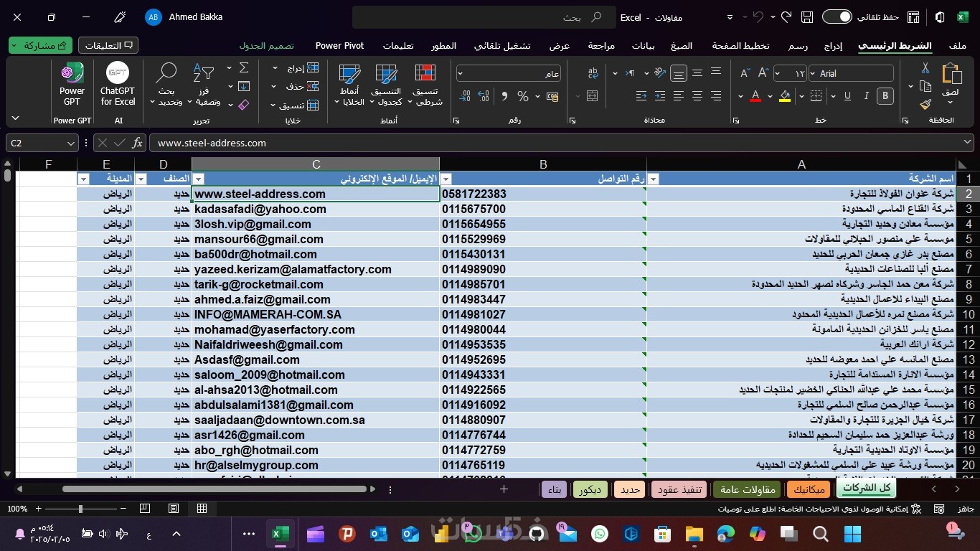Open the التعليقات comments button
This screenshot has height=551, width=980.
(108, 46)
